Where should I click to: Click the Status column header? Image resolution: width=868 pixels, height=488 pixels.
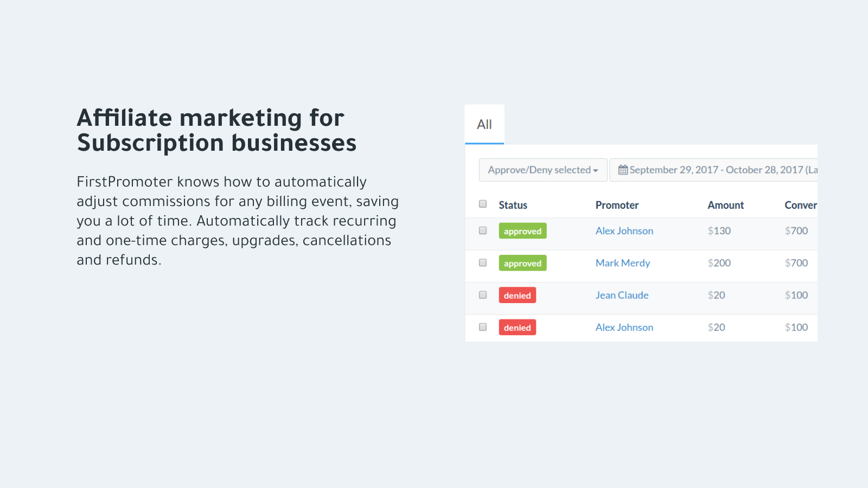(x=513, y=205)
